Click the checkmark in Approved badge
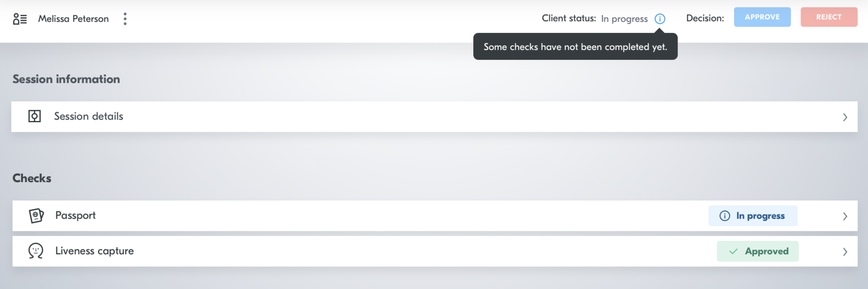The image size is (868, 289). click(733, 251)
